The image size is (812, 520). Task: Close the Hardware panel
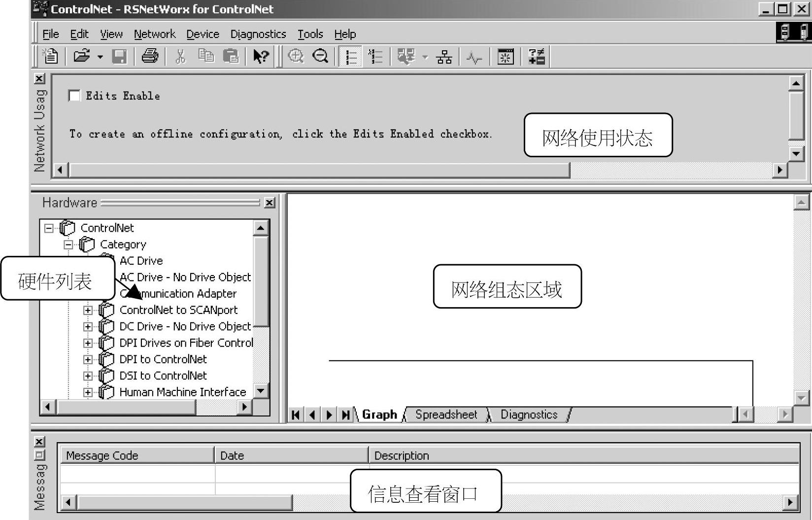point(270,203)
